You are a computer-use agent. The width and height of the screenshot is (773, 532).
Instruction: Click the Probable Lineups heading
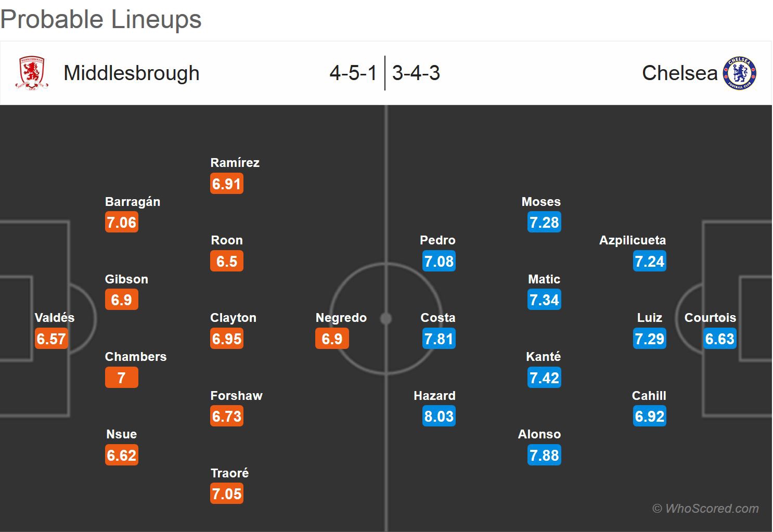click(x=101, y=19)
